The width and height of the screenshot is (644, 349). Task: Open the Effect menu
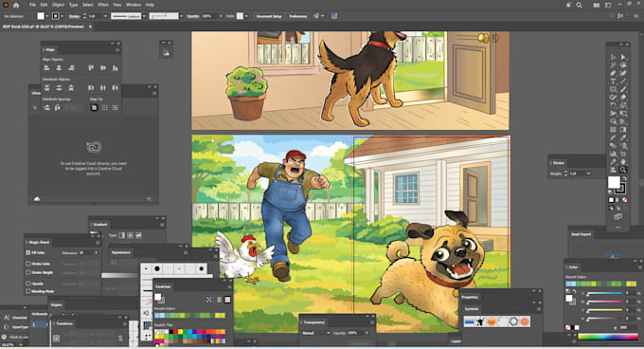[103, 5]
